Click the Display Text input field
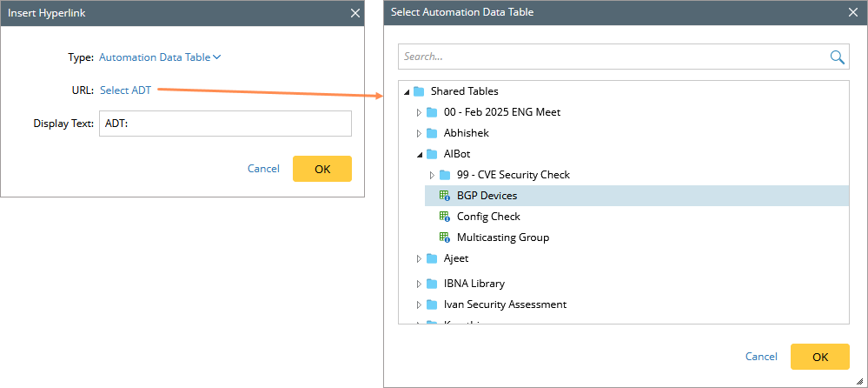The height and width of the screenshot is (388, 868). point(225,124)
